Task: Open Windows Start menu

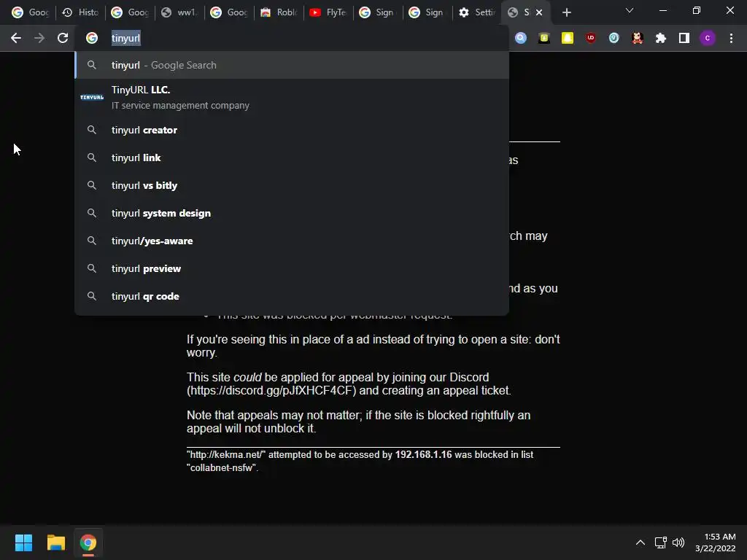Action: pyautogui.click(x=23, y=542)
